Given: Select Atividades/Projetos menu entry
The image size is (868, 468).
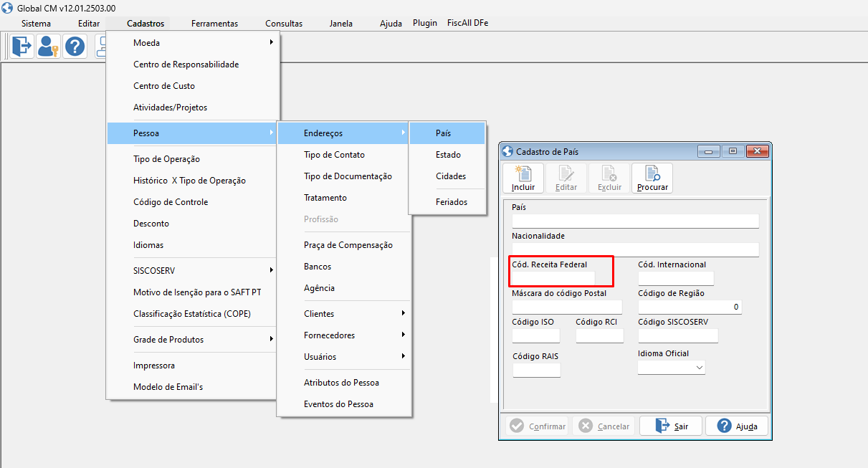Looking at the screenshot, I should tap(193, 108).
